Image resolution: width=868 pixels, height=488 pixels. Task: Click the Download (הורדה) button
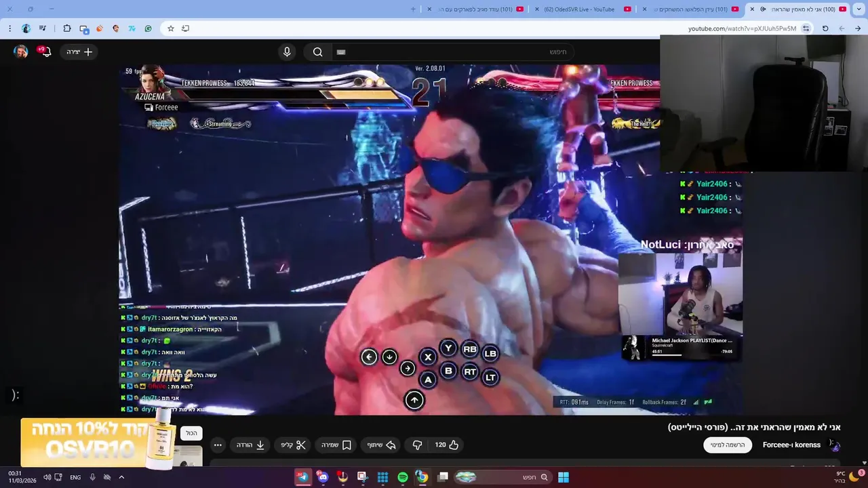[x=250, y=445]
